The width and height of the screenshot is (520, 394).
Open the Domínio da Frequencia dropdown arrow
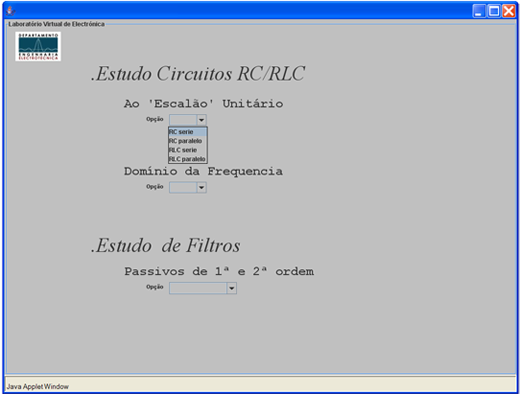tap(201, 187)
